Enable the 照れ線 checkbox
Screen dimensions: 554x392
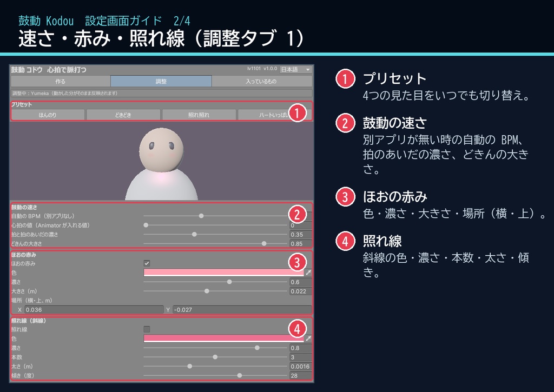click(x=147, y=329)
